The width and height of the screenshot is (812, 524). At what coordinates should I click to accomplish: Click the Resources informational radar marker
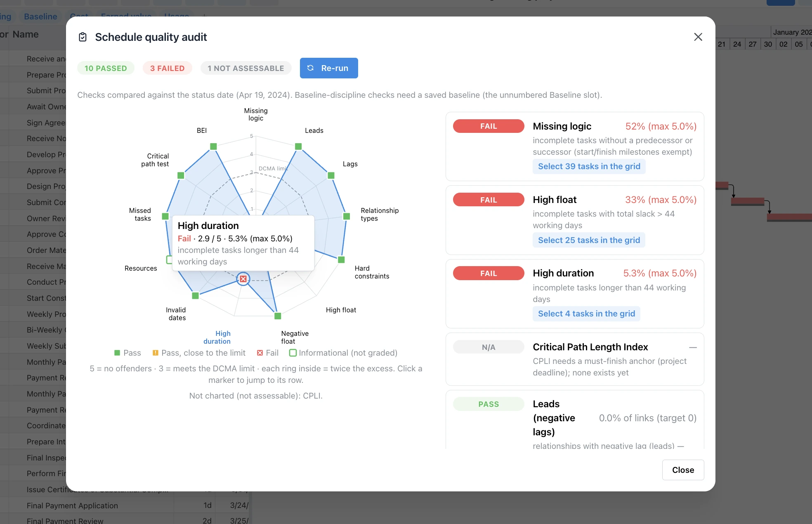coord(169,260)
